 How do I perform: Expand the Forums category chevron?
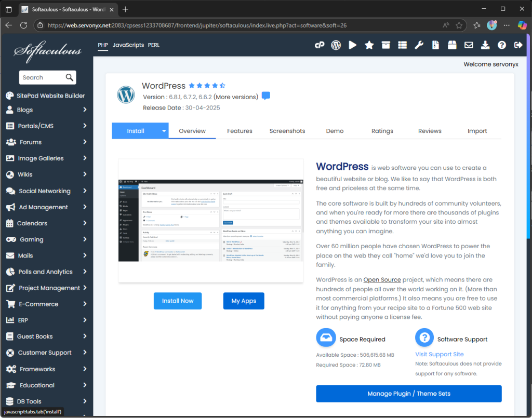pos(85,142)
